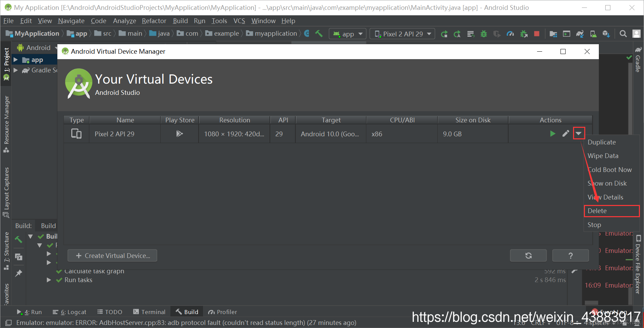Screen dimensions: 644x328
Task: Open the VCS menu
Action: tap(239, 21)
